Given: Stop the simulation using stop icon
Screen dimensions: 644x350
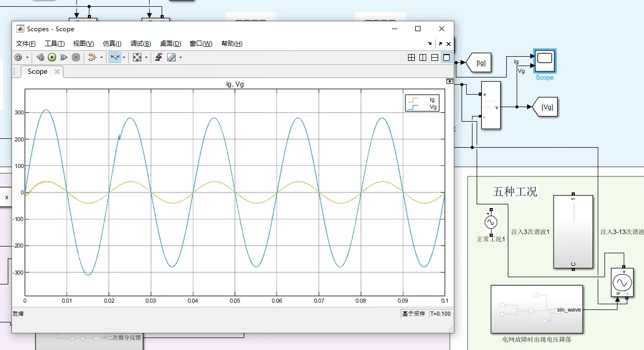Looking at the screenshot, I should [x=76, y=57].
